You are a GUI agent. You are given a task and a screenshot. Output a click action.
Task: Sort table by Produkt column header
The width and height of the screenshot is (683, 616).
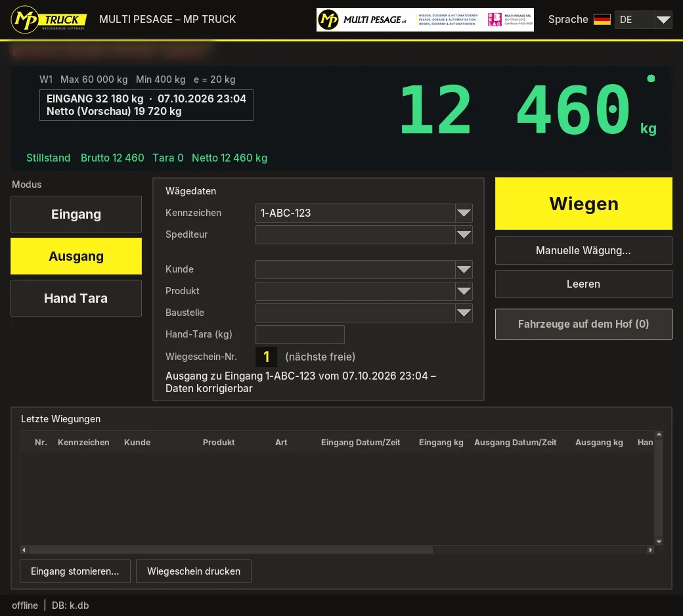coord(219,442)
